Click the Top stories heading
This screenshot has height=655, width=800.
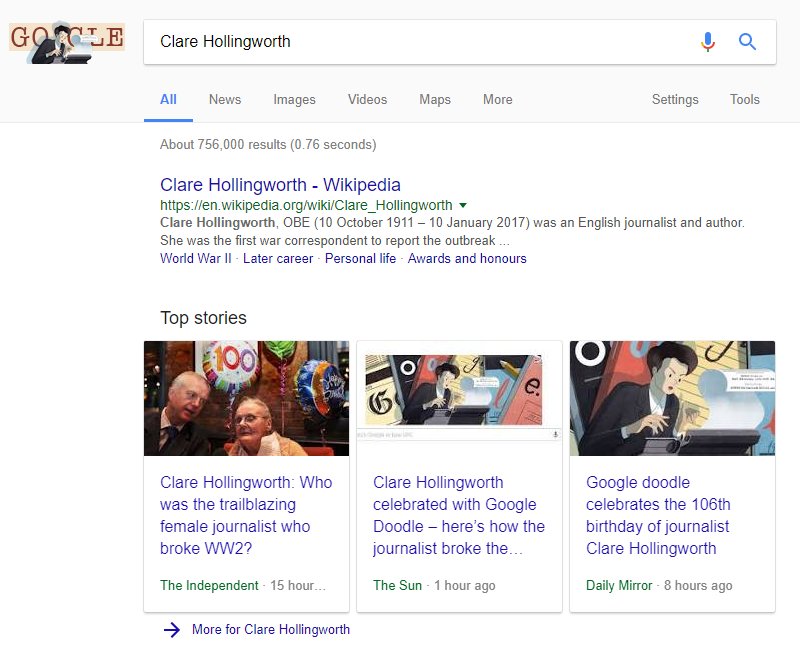203,318
